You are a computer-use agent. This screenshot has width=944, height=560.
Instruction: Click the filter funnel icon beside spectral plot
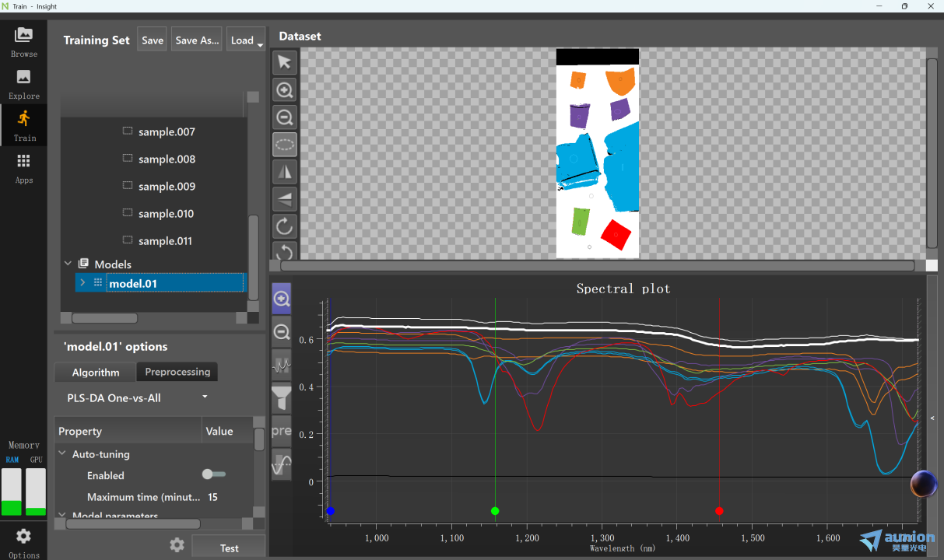[281, 399]
